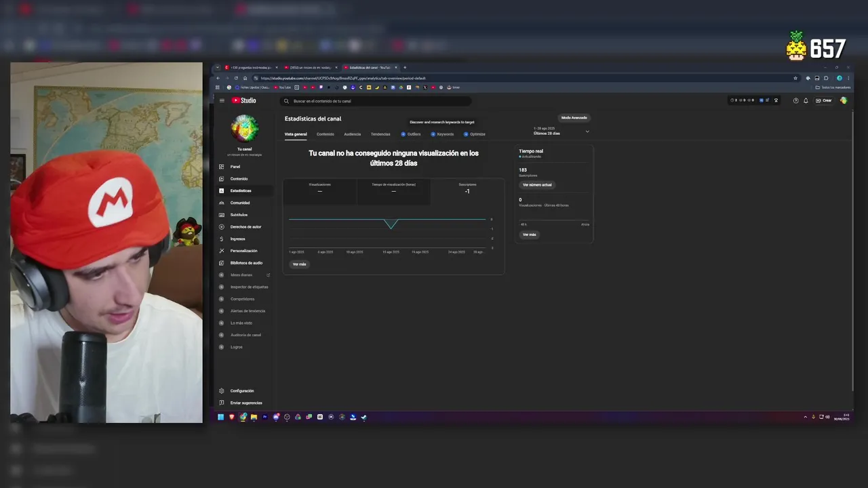Open the Panel dashboard icon in sidebar
The width and height of the screenshot is (868, 488).
pos(222,167)
